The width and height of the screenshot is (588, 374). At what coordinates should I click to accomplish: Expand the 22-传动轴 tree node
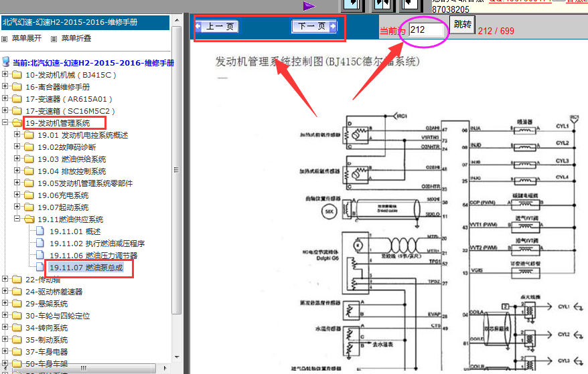(x=5, y=279)
